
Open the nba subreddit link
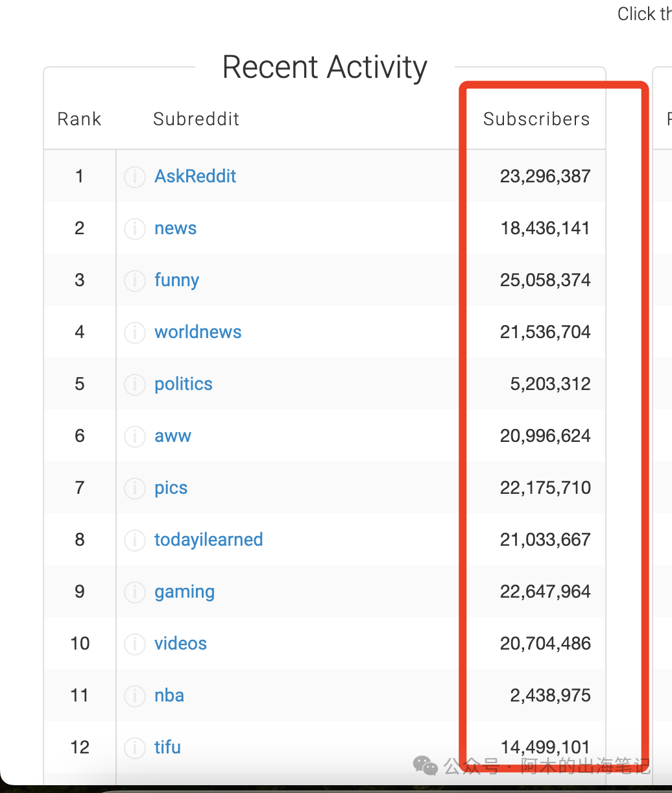(x=169, y=696)
